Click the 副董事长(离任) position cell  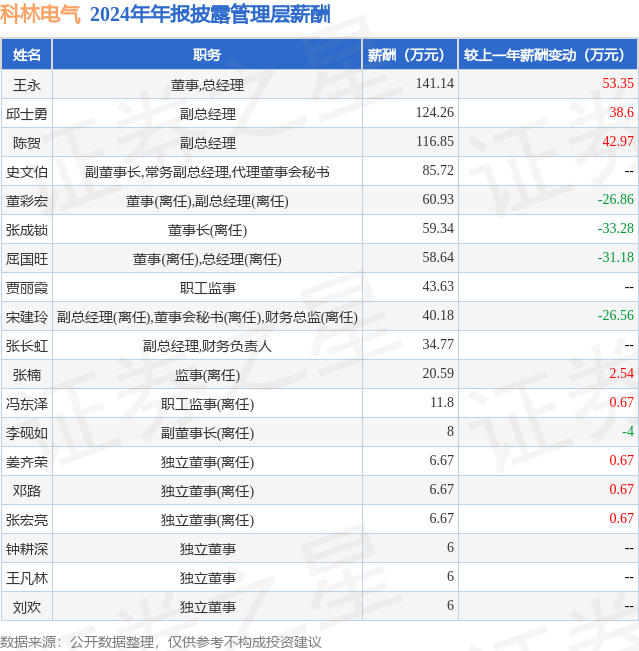point(207,433)
